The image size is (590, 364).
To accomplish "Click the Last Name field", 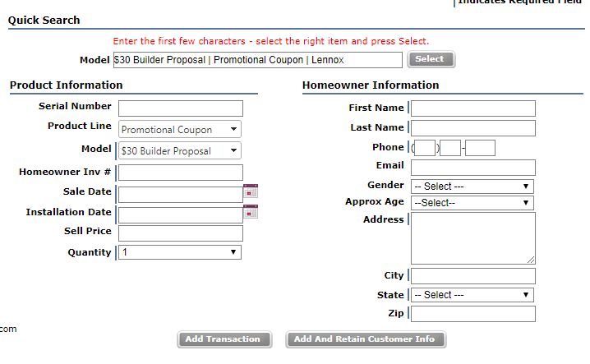I will click(473, 128).
